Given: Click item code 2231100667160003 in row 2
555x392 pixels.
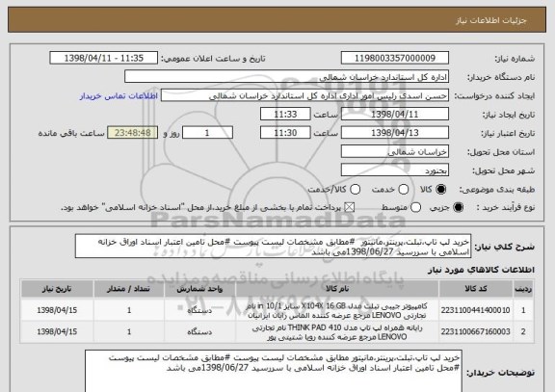Looking at the screenshot, I should coord(475,332).
